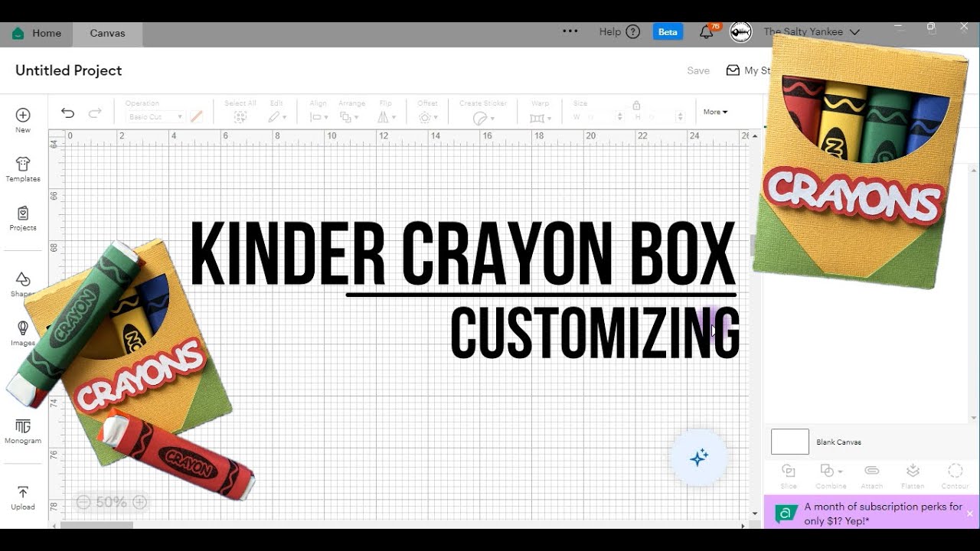Rename the Untitled Project title
The height and width of the screenshot is (551, 980).
coord(69,70)
